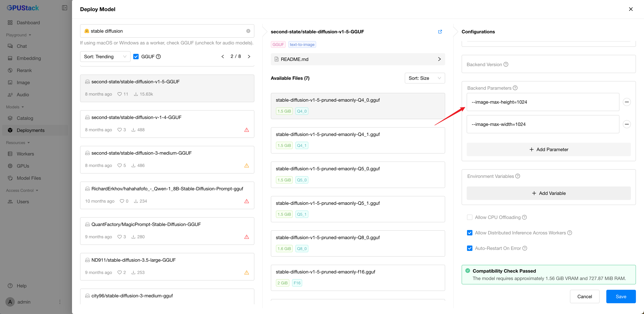644x314 pixels.
Task: Click the Help question-mark icon
Action: coord(10,286)
